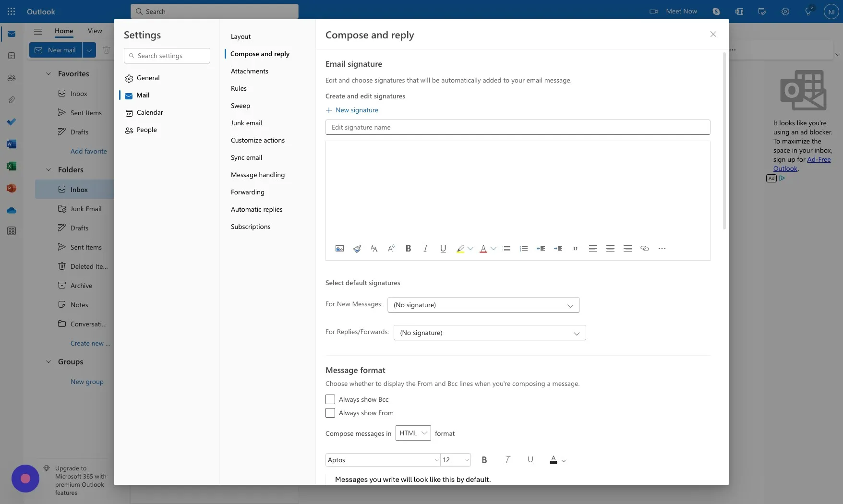Click Add favorite link

[89, 151]
